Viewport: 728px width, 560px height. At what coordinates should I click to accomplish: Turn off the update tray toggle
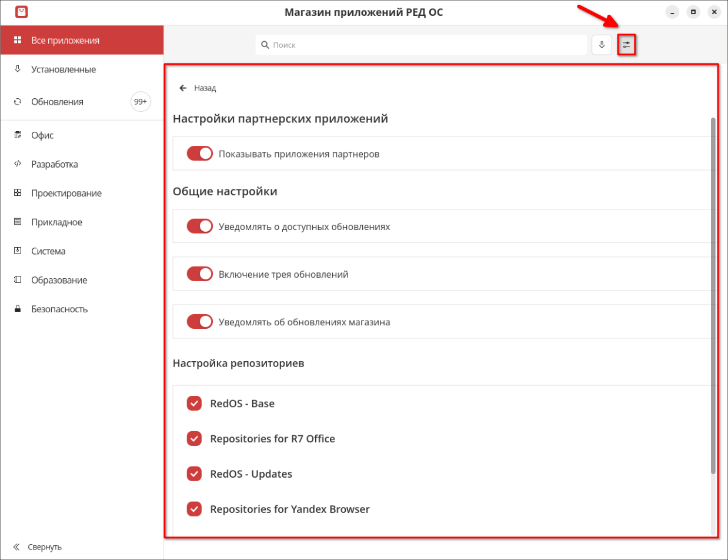click(199, 274)
